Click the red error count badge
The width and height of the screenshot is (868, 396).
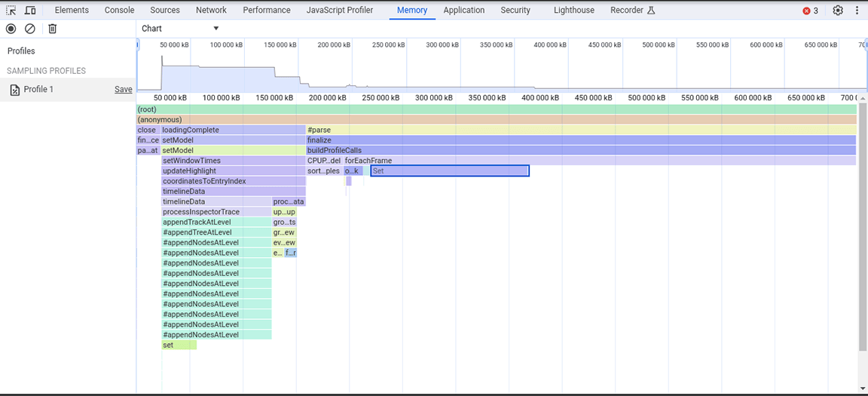click(811, 11)
